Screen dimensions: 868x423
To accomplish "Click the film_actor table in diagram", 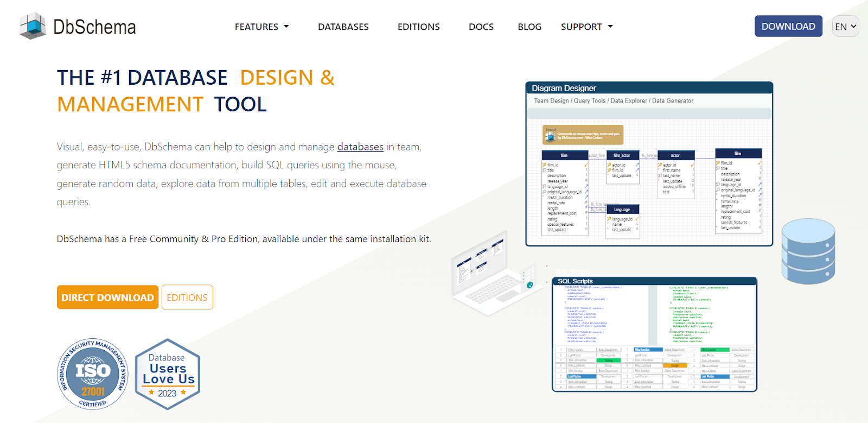I will pos(622,167).
